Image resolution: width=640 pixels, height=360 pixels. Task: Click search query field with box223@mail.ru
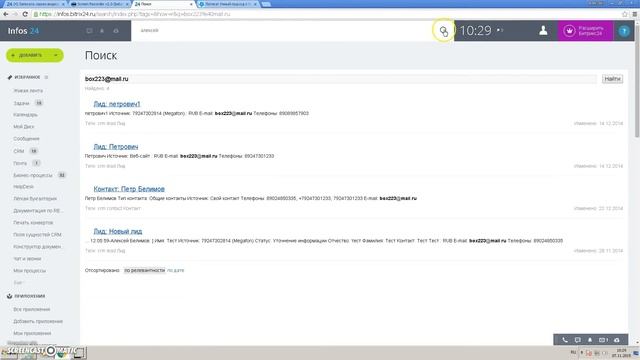[340, 79]
